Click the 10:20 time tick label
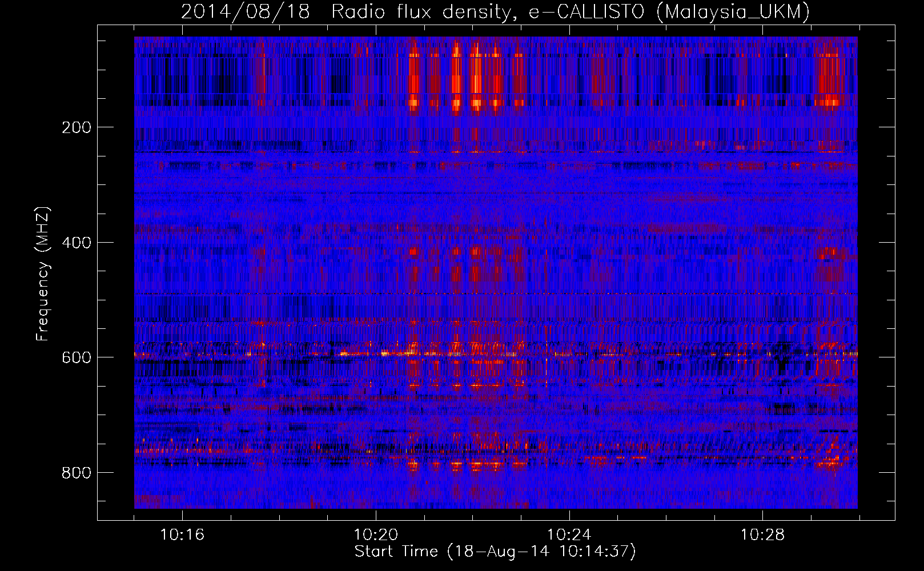This screenshot has height=571, width=924. point(376,535)
